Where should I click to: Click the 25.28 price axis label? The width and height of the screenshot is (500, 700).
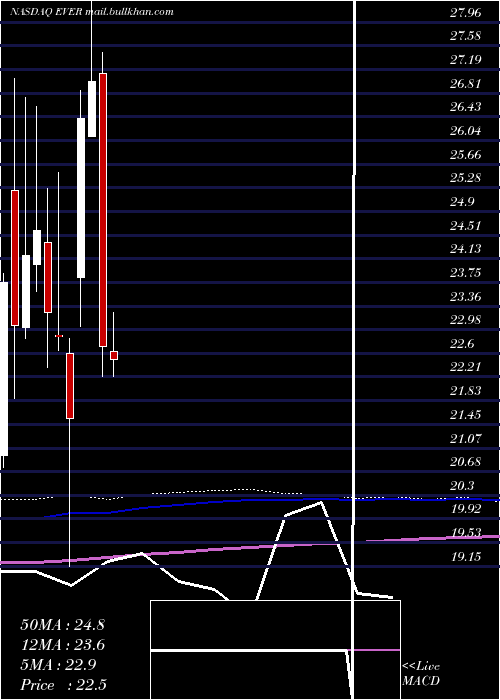pyautogui.click(x=466, y=178)
